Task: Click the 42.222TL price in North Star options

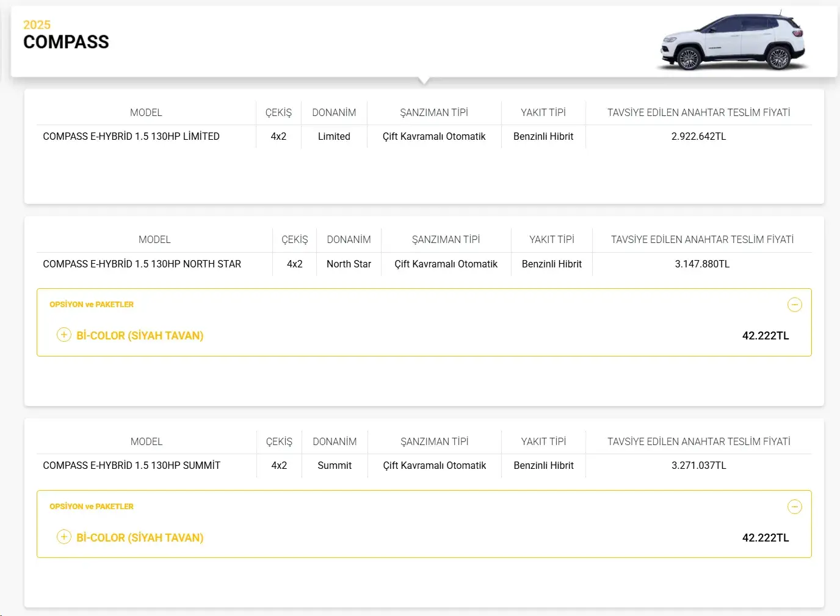Action: [766, 336]
